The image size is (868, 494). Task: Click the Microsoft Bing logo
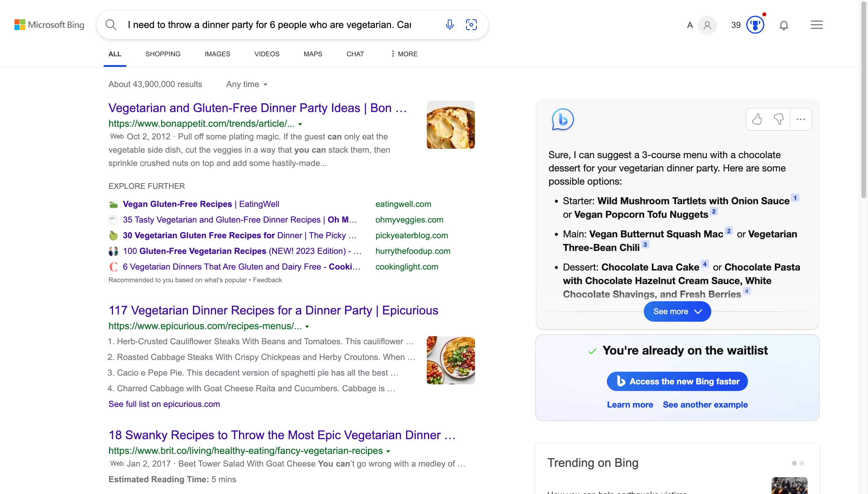49,24
